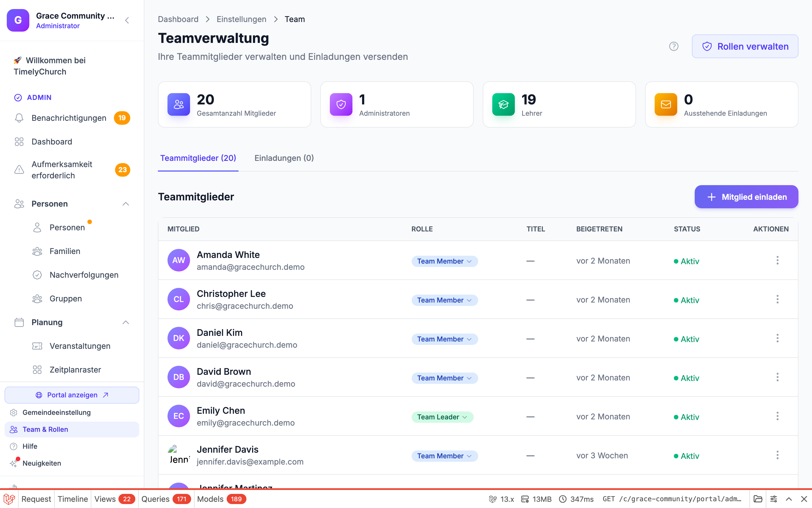Click the MITGLIED column header
The height and width of the screenshot is (508, 812).
pos(184,229)
